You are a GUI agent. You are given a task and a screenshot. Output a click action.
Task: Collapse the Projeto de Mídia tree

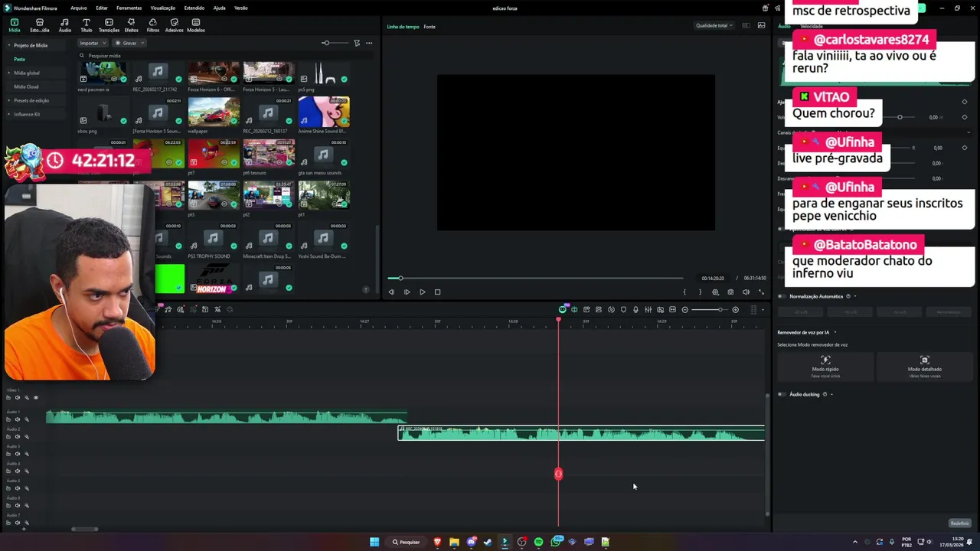point(9,45)
